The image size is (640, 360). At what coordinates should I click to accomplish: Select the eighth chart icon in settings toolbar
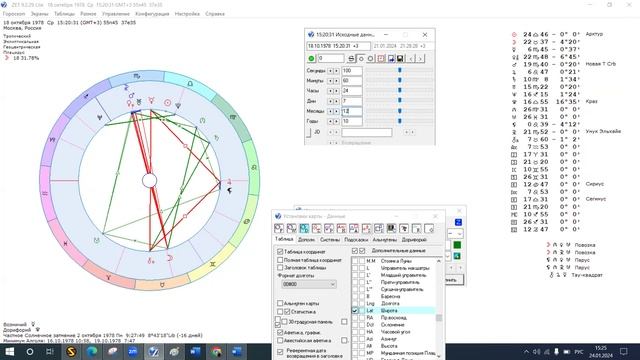click(366, 228)
